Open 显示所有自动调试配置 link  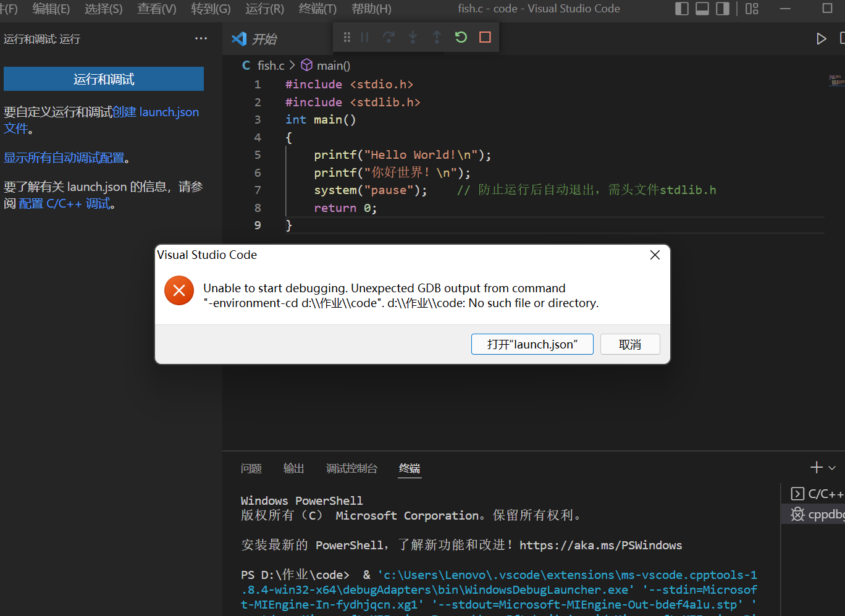(x=64, y=158)
